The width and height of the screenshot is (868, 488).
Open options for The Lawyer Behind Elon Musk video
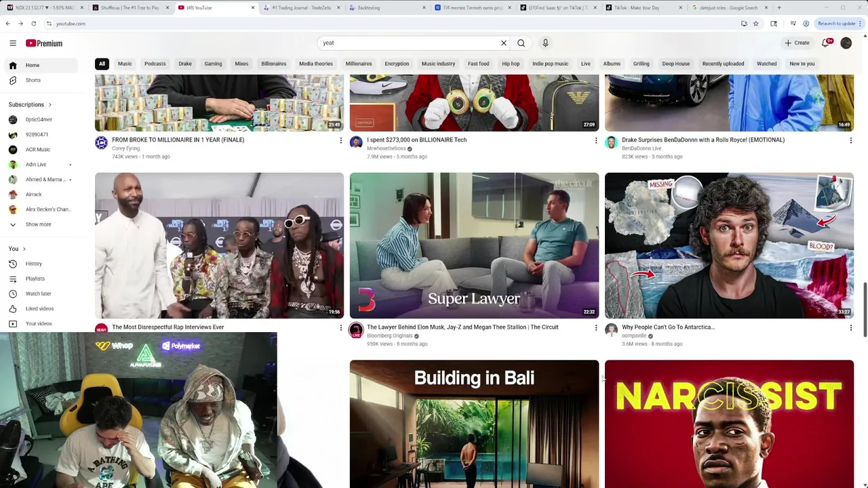coord(595,327)
